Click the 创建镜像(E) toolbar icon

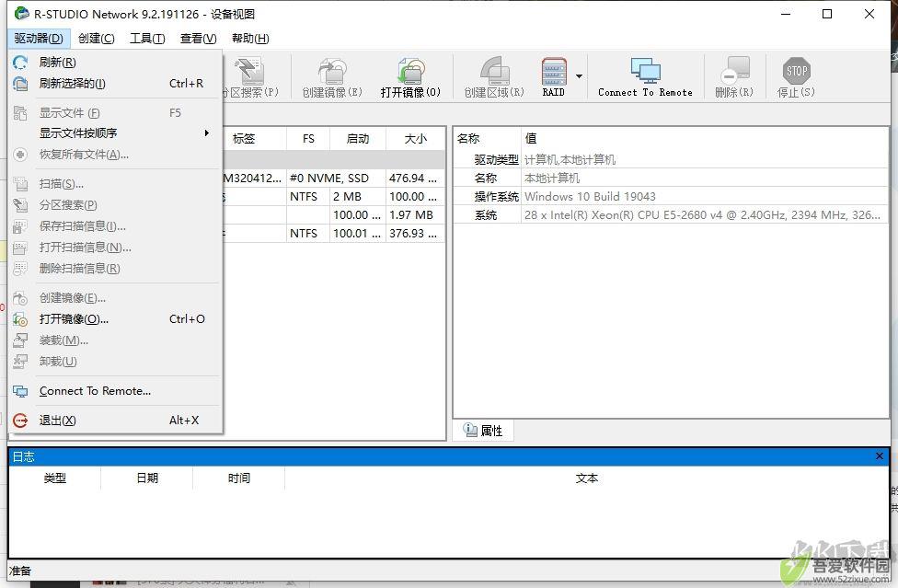(x=333, y=71)
